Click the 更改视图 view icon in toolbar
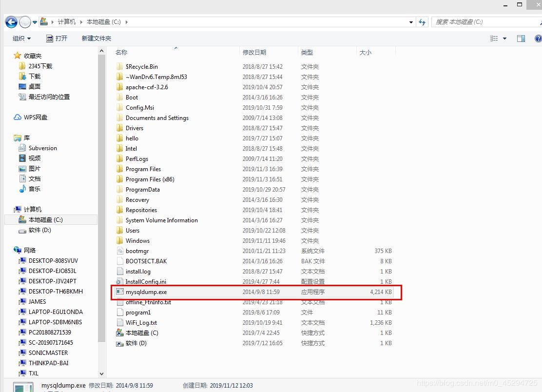 click(494, 39)
